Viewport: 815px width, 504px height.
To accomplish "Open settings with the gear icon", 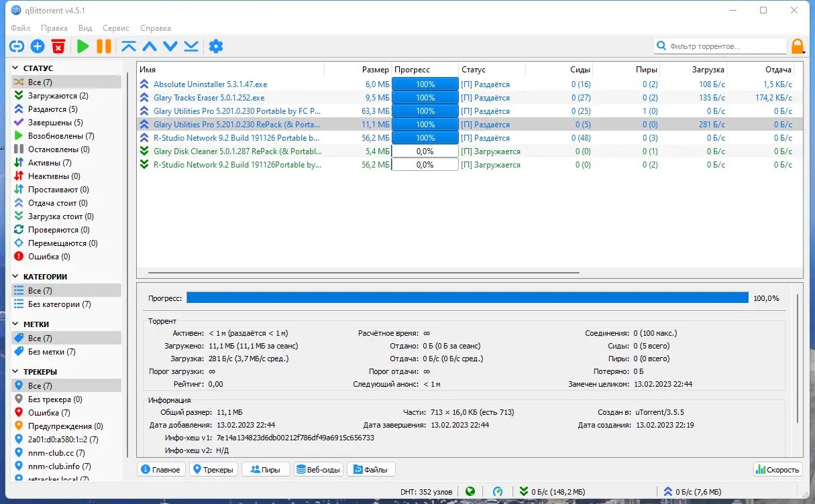I will [215, 46].
